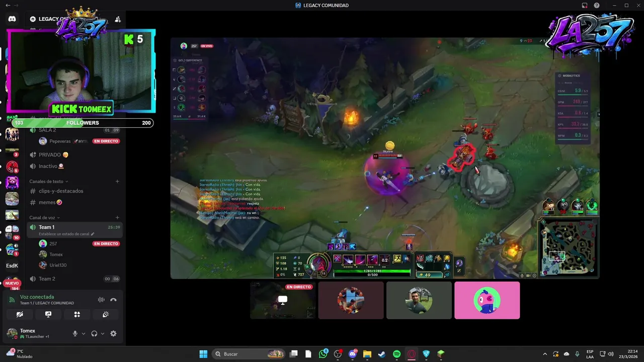Open the activities launcher icon
Image resolution: width=644 pixels, height=362 pixels.
coord(77,314)
